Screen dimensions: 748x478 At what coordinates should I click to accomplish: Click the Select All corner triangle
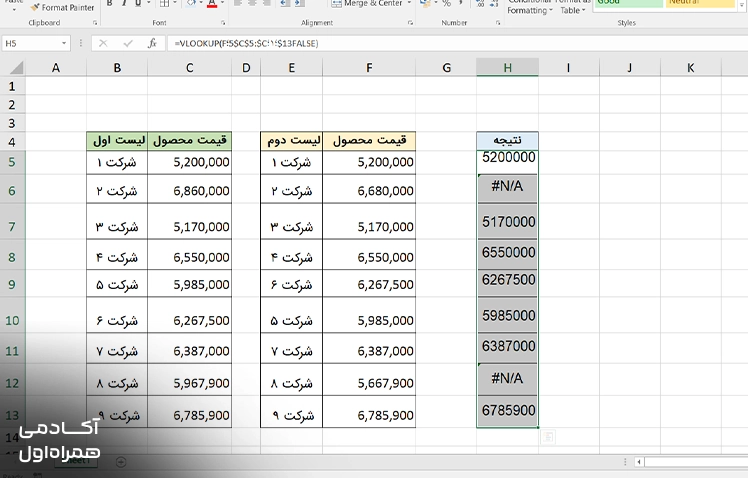(16, 68)
